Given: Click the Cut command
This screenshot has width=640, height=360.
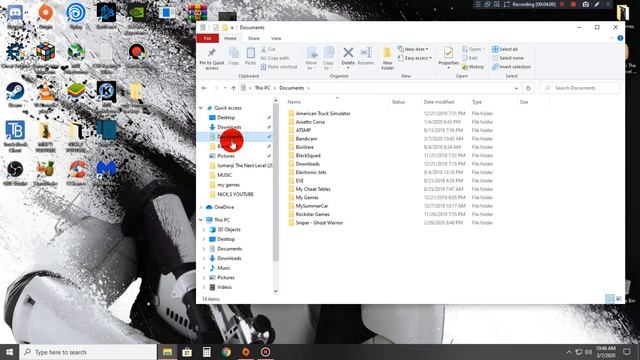Looking at the screenshot, I should point(268,49).
